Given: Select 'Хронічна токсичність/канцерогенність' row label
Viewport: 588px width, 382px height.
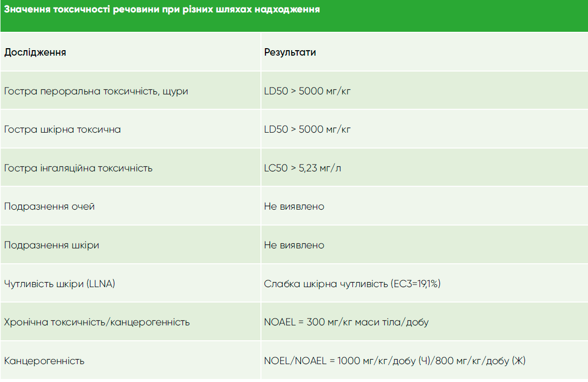Looking at the screenshot, I should [97, 322].
